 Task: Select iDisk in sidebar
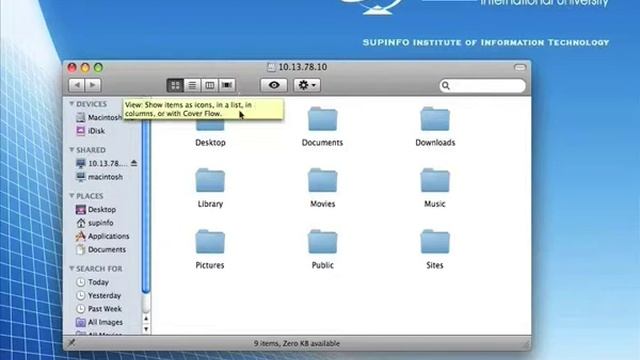[x=91, y=131]
